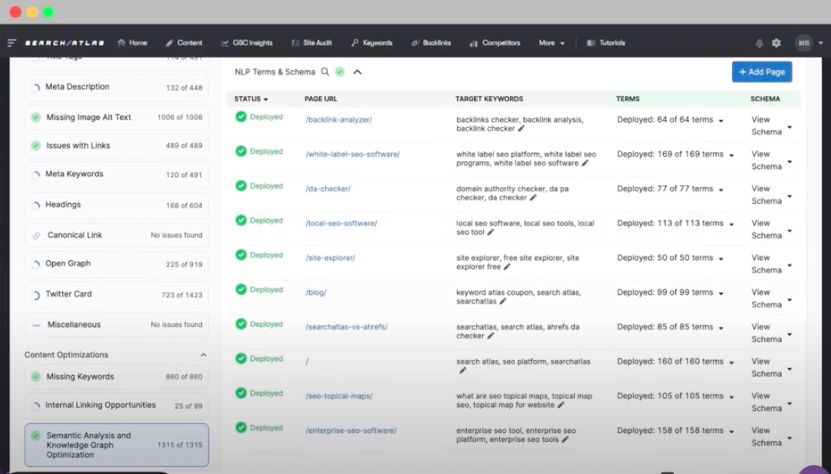Select Meta Keywords sidebar item
The height and width of the screenshot is (474, 831).
117,174
